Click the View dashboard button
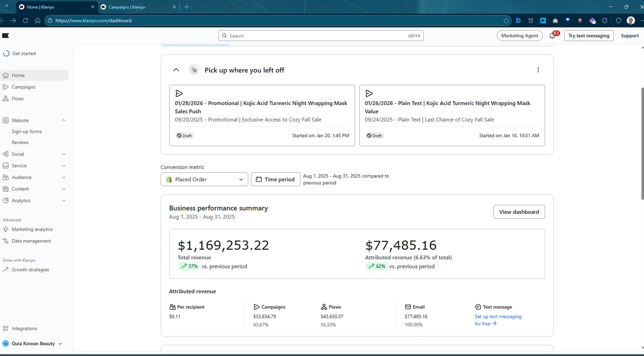This screenshot has width=644, height=356. (x=519, y=212)
